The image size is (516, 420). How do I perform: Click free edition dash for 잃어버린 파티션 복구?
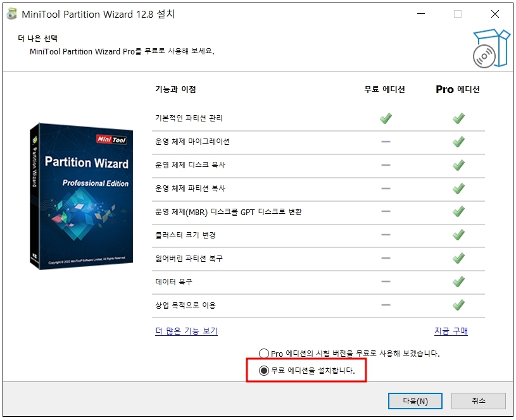[386, 258]
